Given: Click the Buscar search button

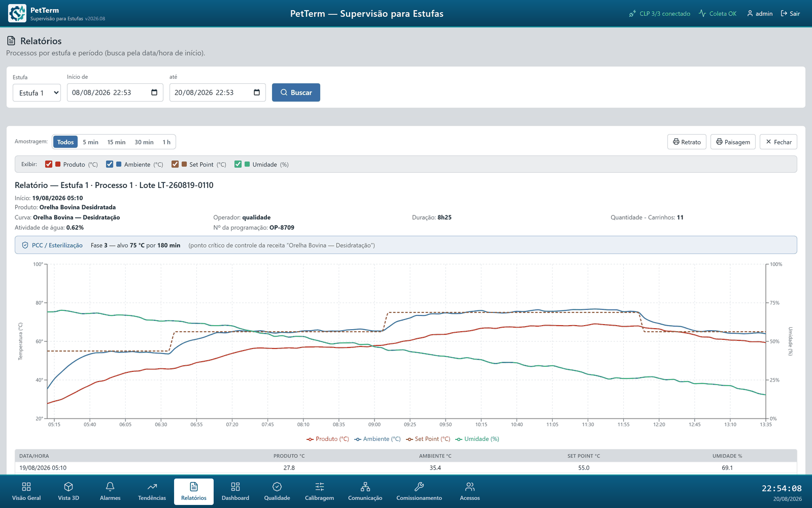Looking at the screenshot, I should point(296,92).
